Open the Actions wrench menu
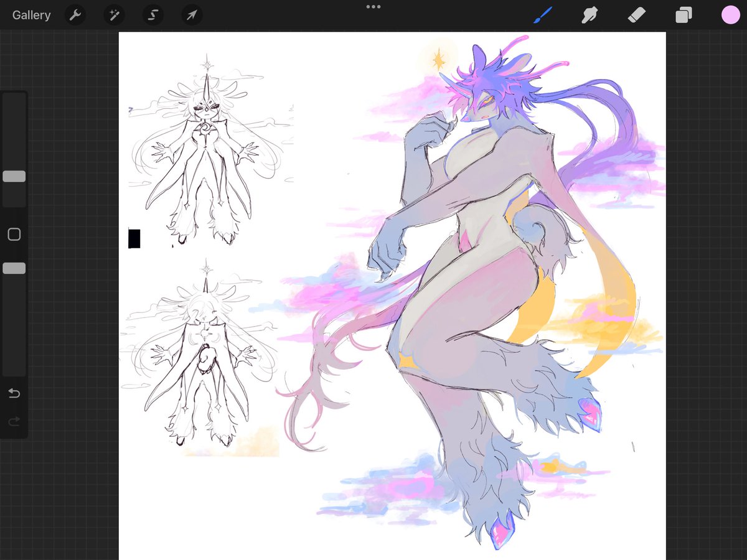The width and height of the screenshot is (747, 560). [x=75, y=14]
